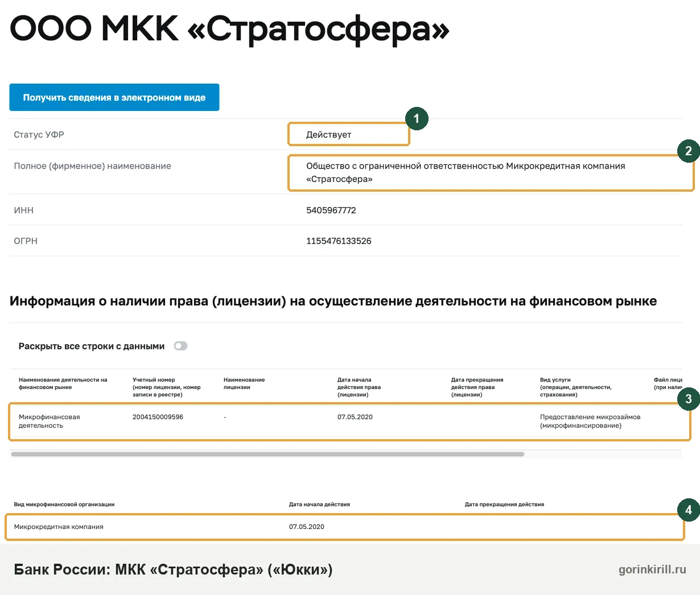The height and width of the screenshot is (595, 700).
Task: Click the 'Дата прекращения действия' header in lower table
Action: coord(505,505)
